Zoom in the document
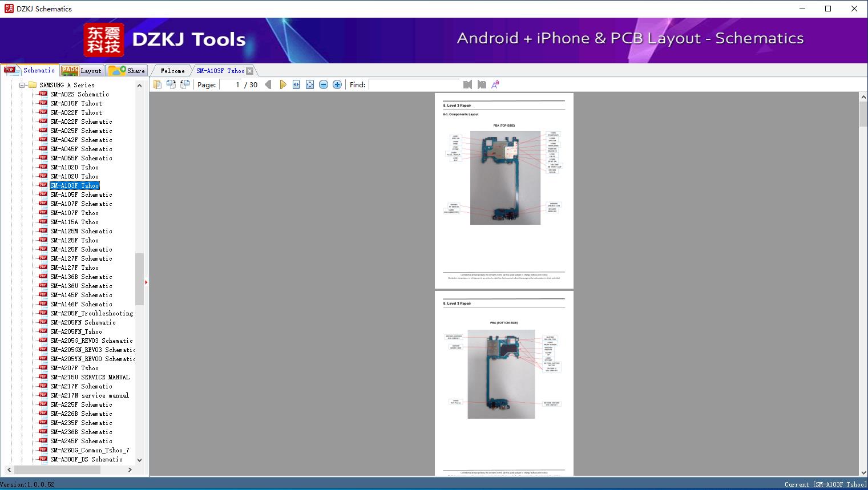The image size is (868, 490). tap(337, 84)
